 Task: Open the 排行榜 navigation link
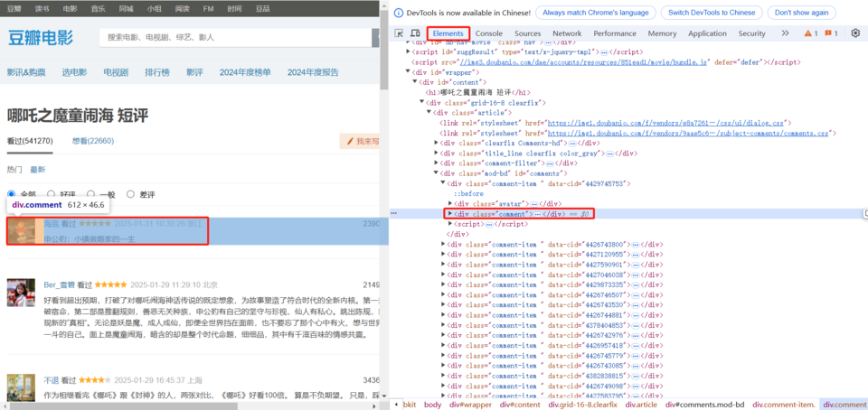click(x=157, y=72)
